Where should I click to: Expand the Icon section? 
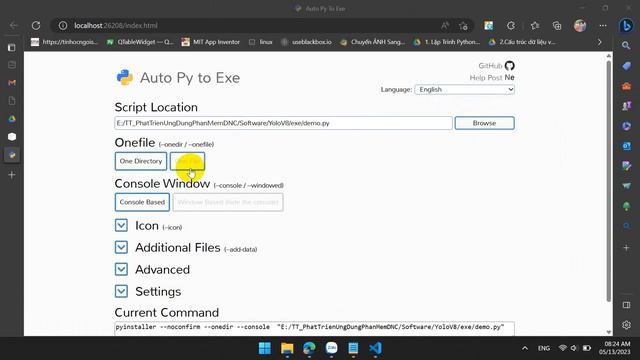pyautogui.click(x=121, y=225)
